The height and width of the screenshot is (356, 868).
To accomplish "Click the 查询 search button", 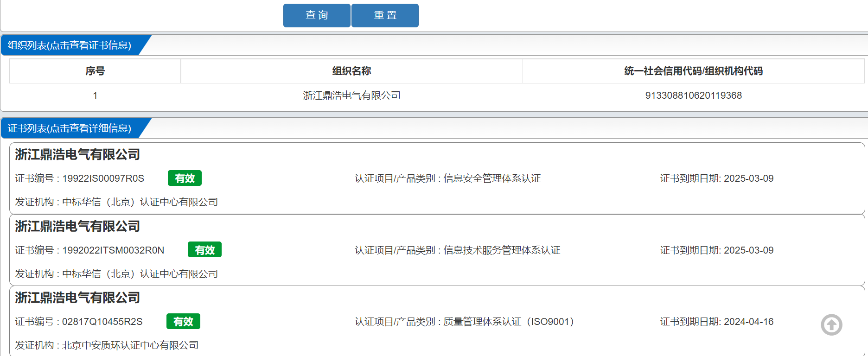I will pos(317,15).
